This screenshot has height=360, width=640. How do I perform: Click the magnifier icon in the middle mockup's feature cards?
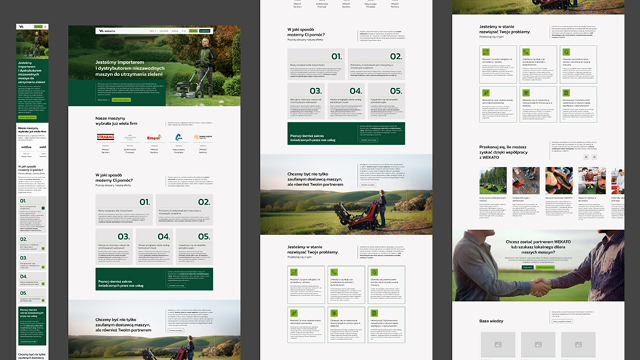click(x=374, y=272)
